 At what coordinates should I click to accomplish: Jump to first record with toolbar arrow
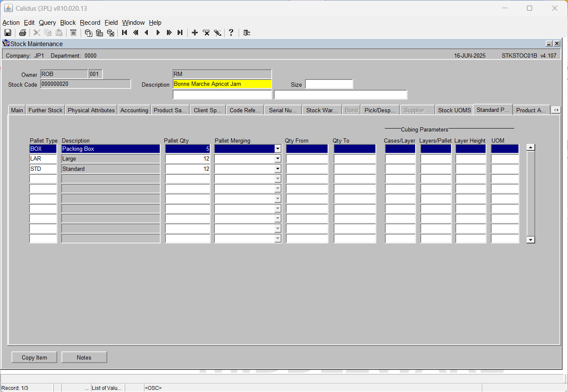pos(125,33)
